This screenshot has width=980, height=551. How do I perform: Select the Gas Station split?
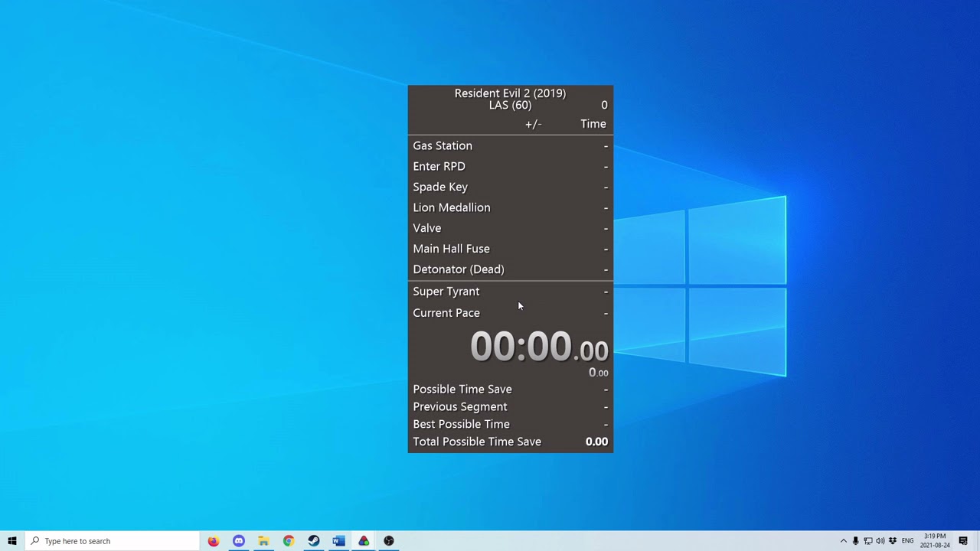pos(511,145)
